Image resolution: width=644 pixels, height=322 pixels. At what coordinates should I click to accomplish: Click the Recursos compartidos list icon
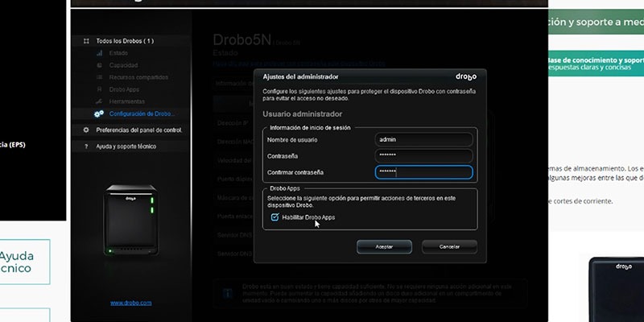tap(99, 77)
